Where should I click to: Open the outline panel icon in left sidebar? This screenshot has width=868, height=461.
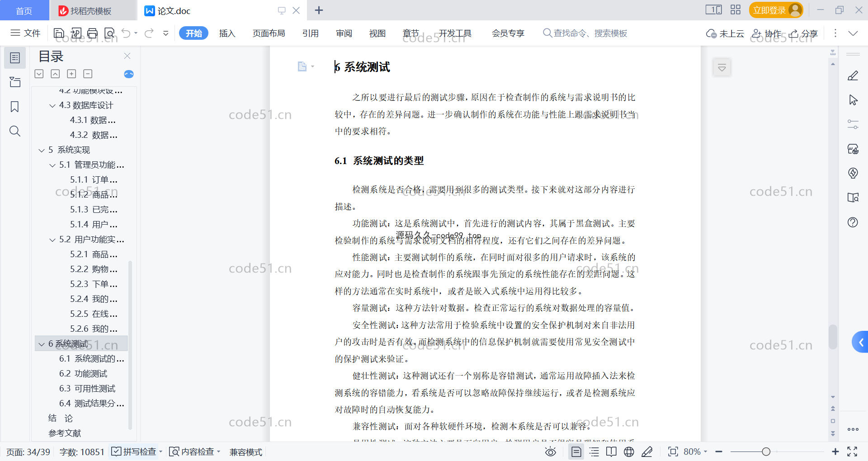(15, 58)
